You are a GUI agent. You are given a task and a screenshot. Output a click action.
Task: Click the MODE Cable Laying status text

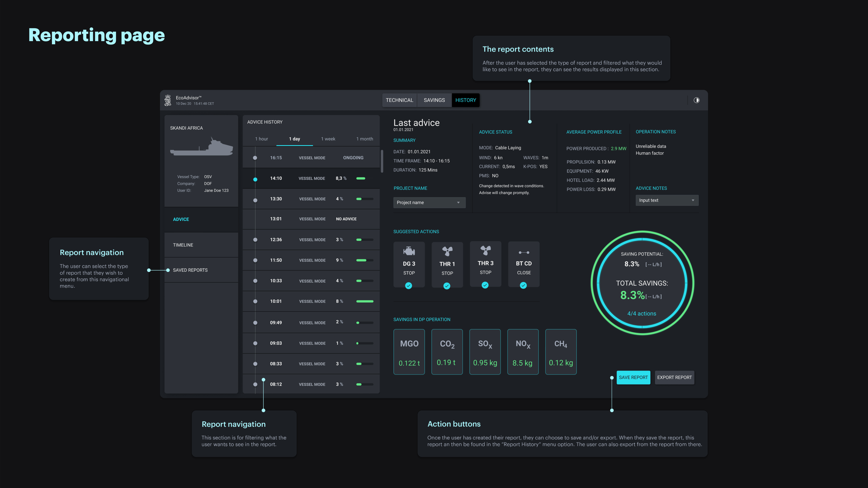[x=500, y=148]
